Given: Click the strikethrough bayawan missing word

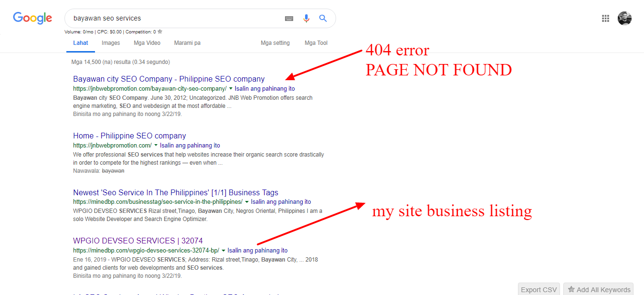Looking at the screenshot, I should 113,171.
